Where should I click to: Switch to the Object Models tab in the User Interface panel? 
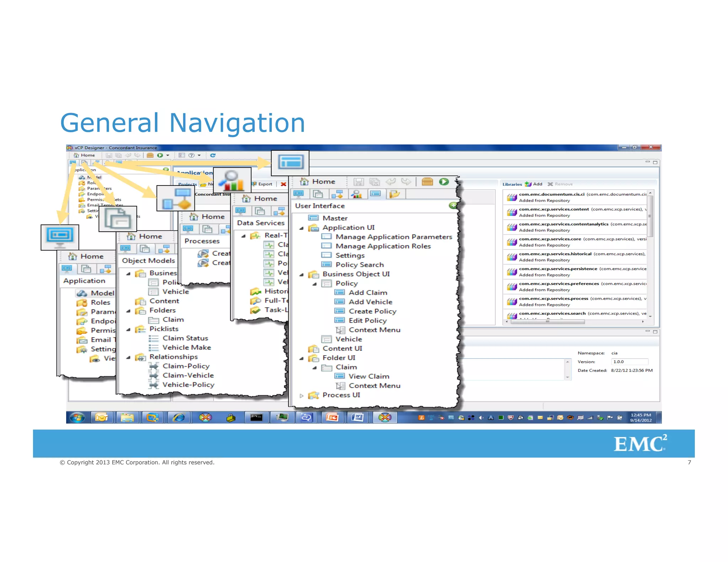click(318, 194)
